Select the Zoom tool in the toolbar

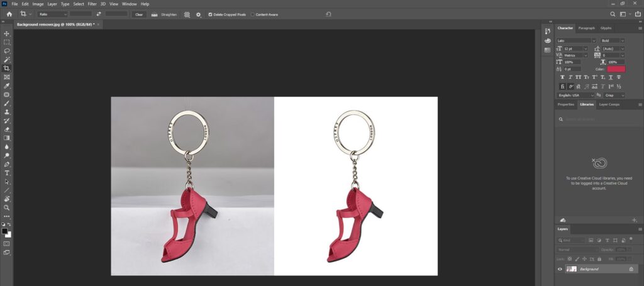click(7, 207)
